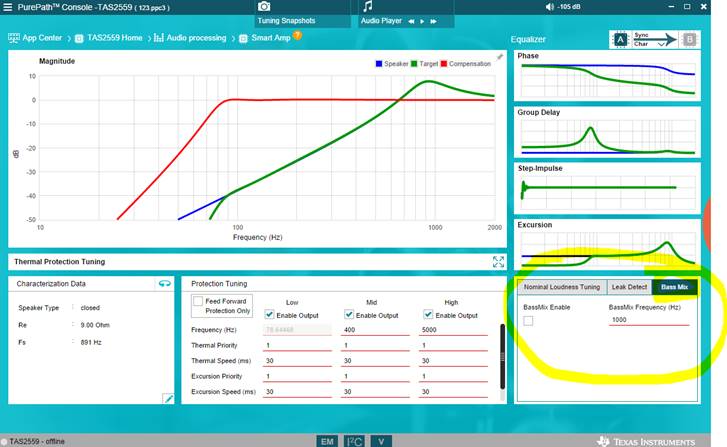This screenshot has width=727, height=447.
Task: Click the Audio processing sliders icon
Action: click(159, 38)
